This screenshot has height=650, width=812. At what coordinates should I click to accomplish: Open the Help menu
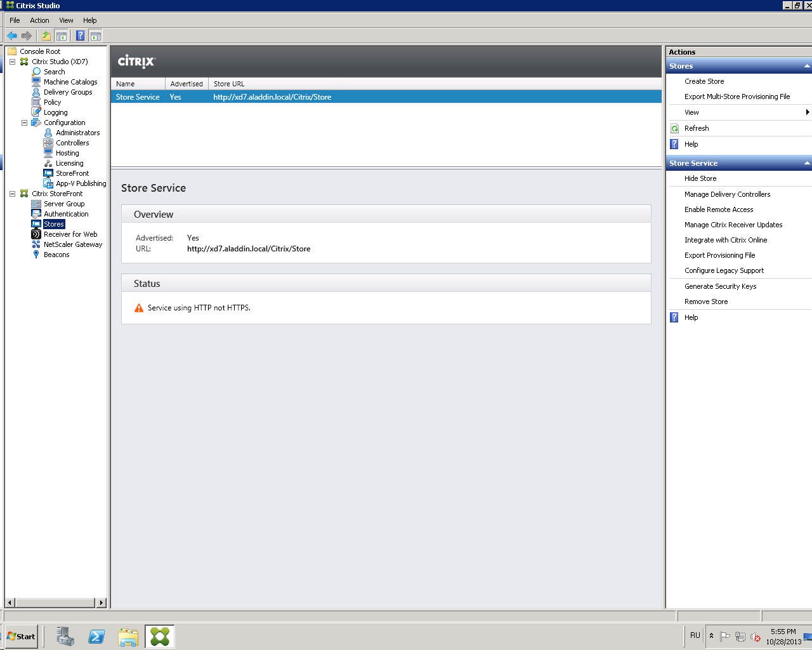[x=90, y=20]
